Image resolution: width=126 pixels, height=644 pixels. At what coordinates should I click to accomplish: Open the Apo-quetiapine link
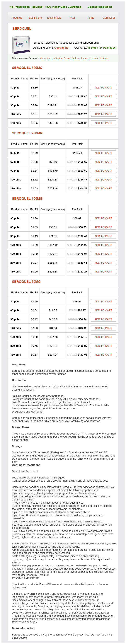click(x=55, y=58)
